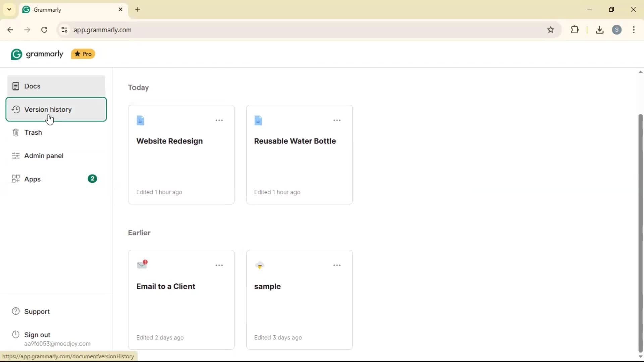Bookmark this page with star icon

coord(551,30)
